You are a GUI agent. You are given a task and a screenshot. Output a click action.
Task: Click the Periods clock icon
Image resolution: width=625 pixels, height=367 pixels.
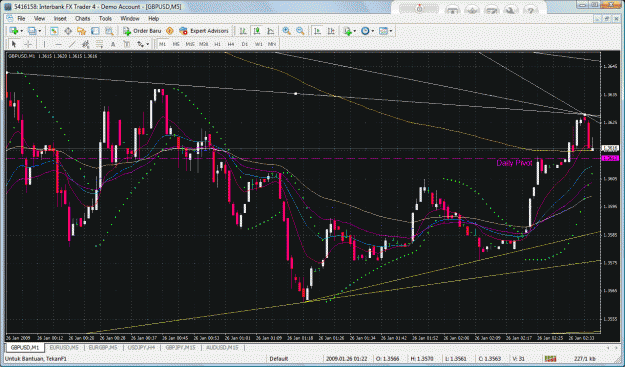tap(365, 31)
